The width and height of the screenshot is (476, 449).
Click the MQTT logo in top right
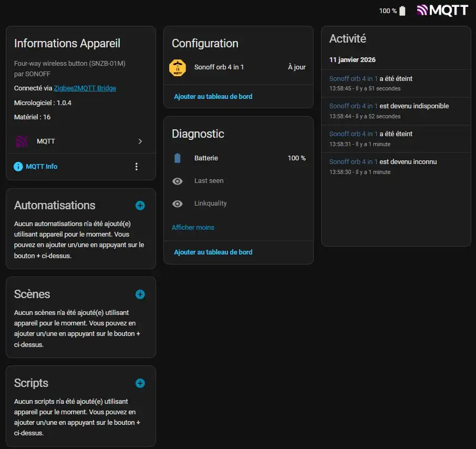(442, 11)
